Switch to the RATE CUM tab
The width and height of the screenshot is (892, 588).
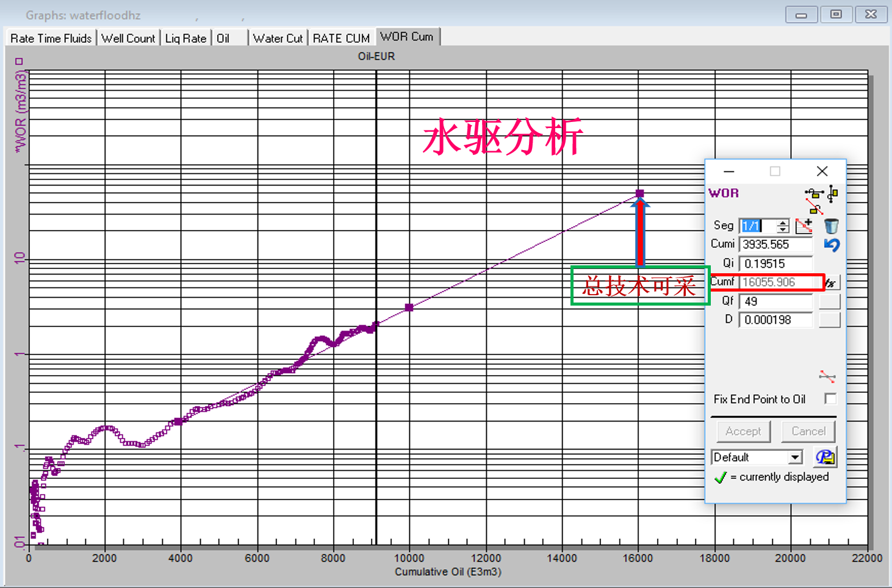pyautogui.click(x=342, y=38)
